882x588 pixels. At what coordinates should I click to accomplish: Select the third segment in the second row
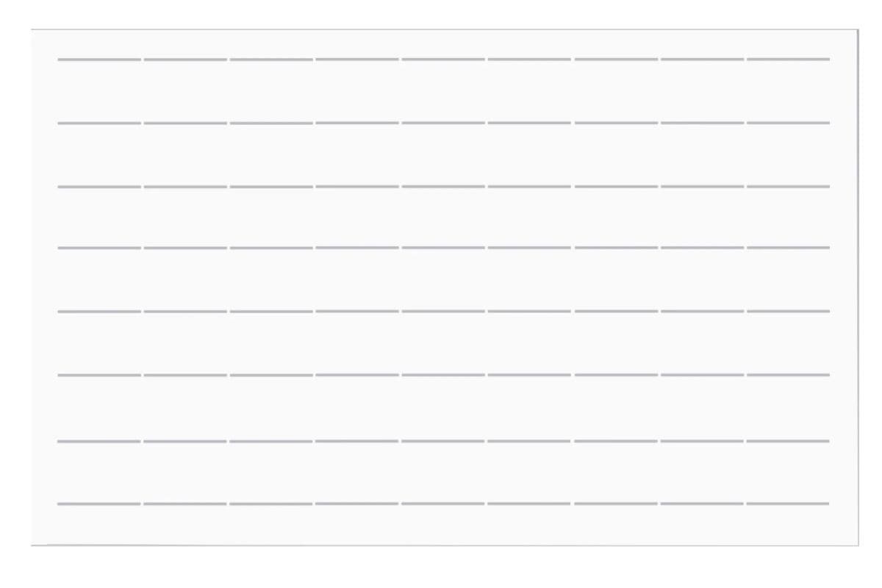pyautogui.click(x=271, y=123)
